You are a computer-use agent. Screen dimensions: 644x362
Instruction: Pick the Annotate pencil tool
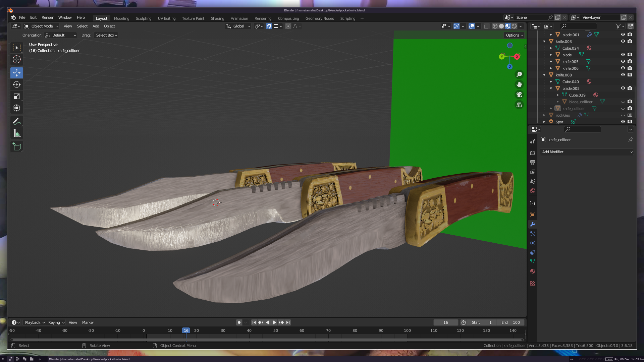(x=17, y=121)
